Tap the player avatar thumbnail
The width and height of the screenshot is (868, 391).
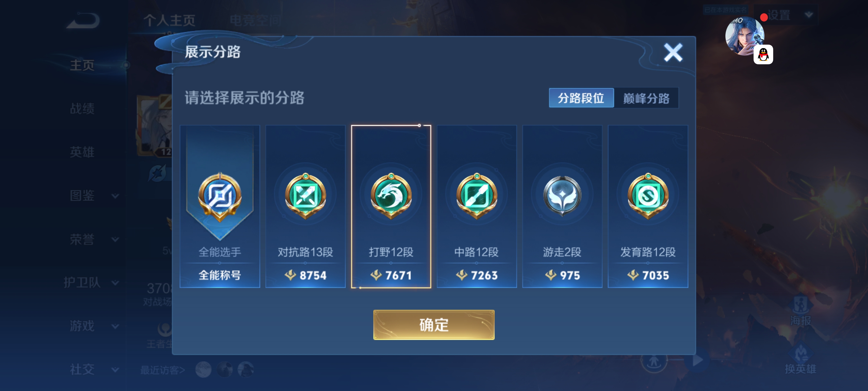tap(744, 36)
